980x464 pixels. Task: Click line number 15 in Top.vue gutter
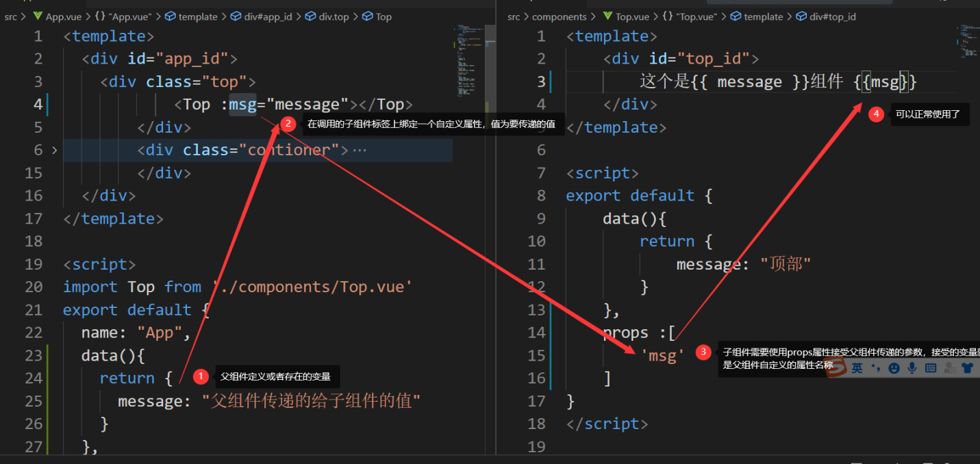[x=536, y=355]
